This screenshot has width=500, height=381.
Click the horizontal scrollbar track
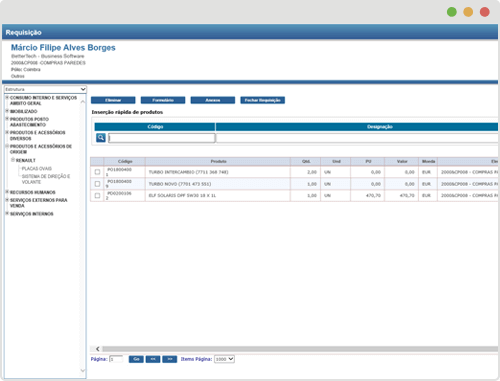pos(300,349)
